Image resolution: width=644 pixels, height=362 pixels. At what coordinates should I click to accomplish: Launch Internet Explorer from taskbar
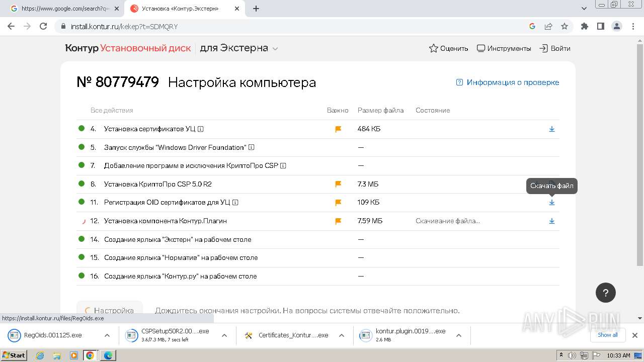pos(40,355)
